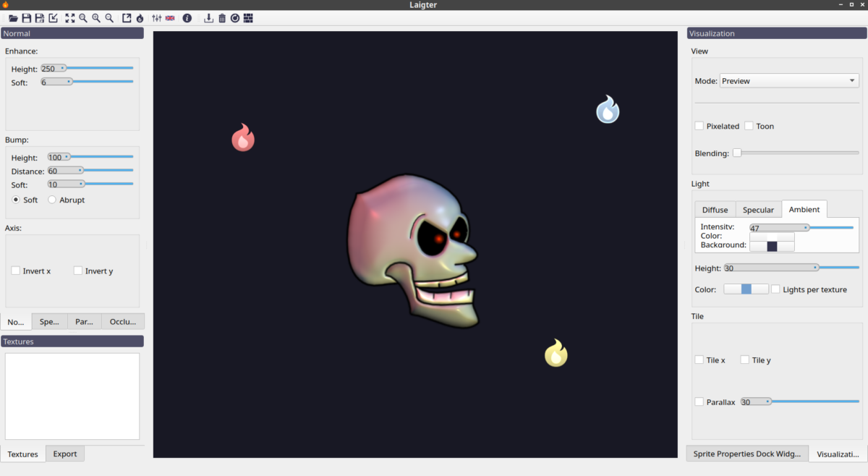The image size is (868, 476).
Task: Open an image with the folder icon
Action: pos(13,18)
